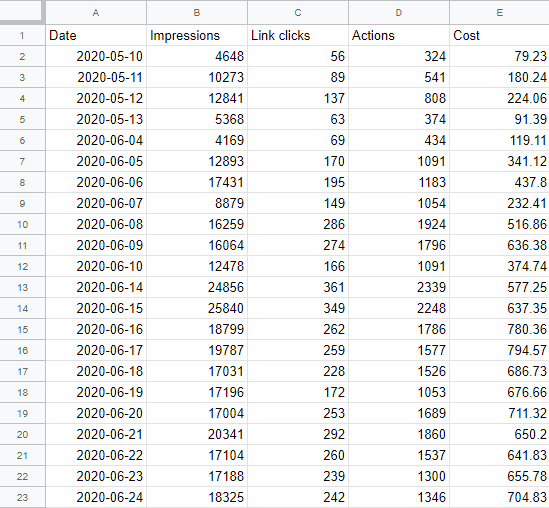Select row 13 header

pos(22,287)
